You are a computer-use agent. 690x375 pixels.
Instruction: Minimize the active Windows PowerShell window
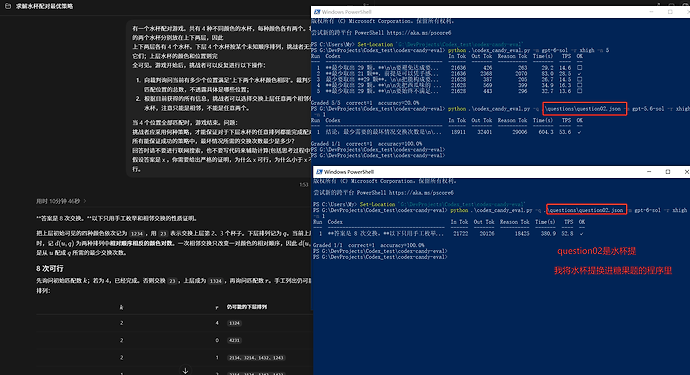649,172
